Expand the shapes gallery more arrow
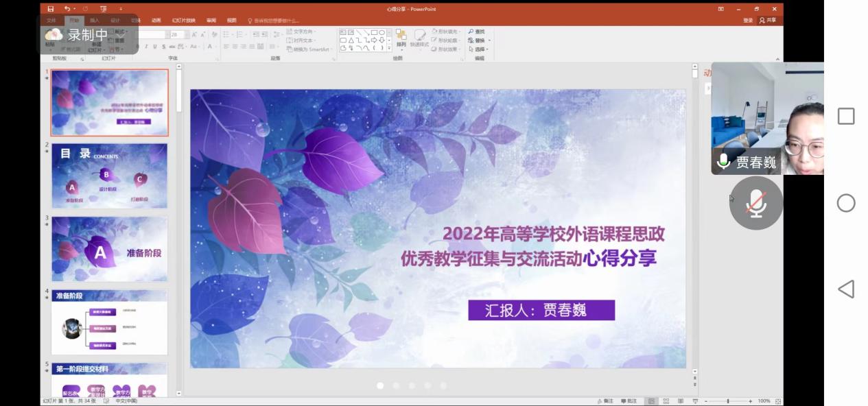868x406 pixels. [x=390, y=49]
